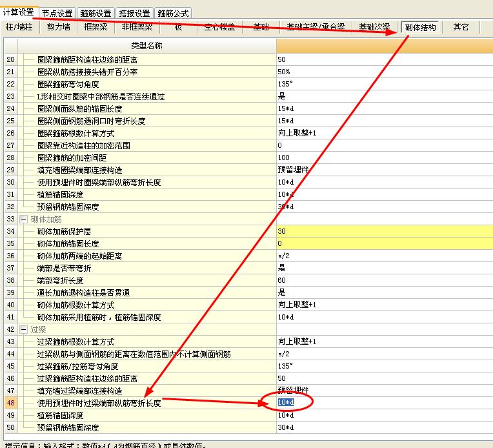Screen dimensions: 493x448
Task: Select the 基础主梁/承台梁 category tab
Action: [x=316, y=27]
